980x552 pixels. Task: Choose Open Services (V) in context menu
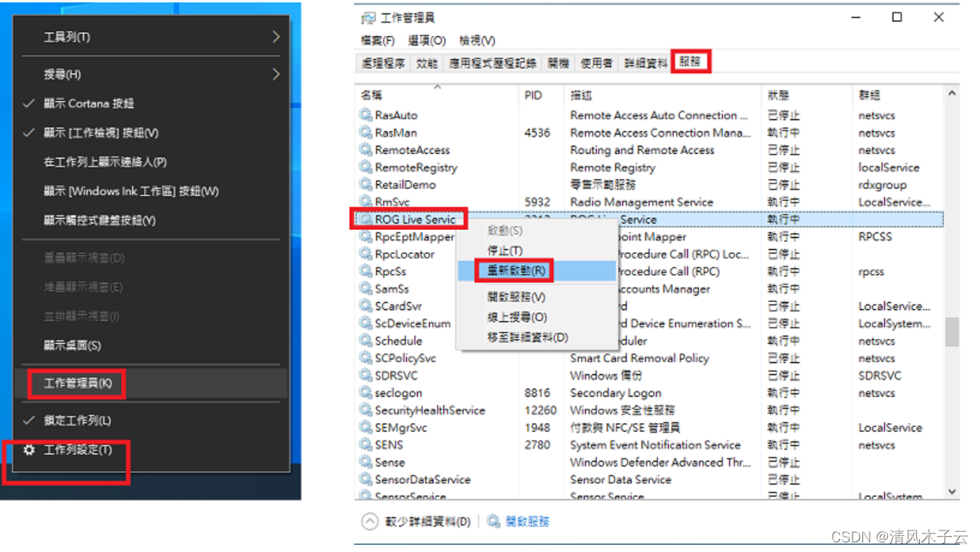pos(516,297)
